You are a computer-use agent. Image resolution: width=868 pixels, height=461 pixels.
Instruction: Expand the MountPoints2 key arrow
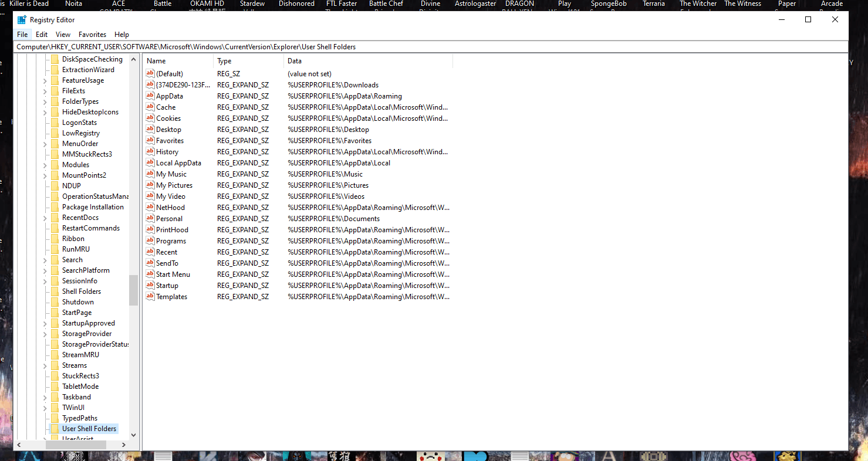coord(45,175)
